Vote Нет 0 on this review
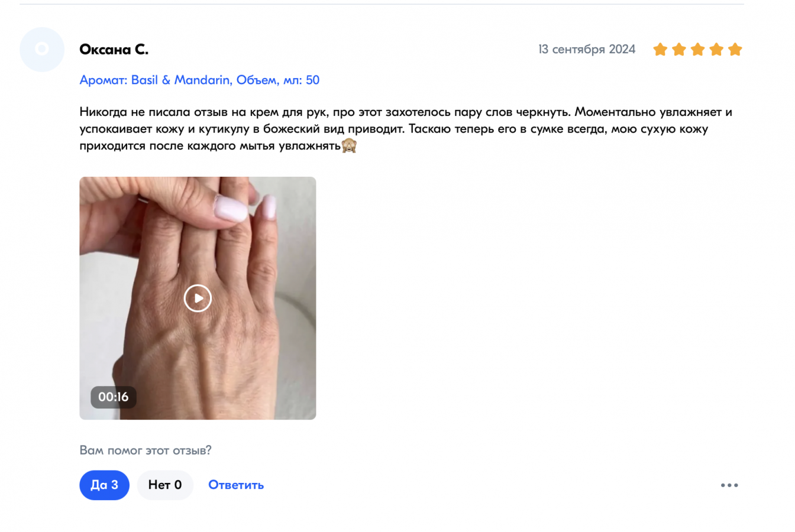Viewport: 795px width, 532px height. [165, 485]
